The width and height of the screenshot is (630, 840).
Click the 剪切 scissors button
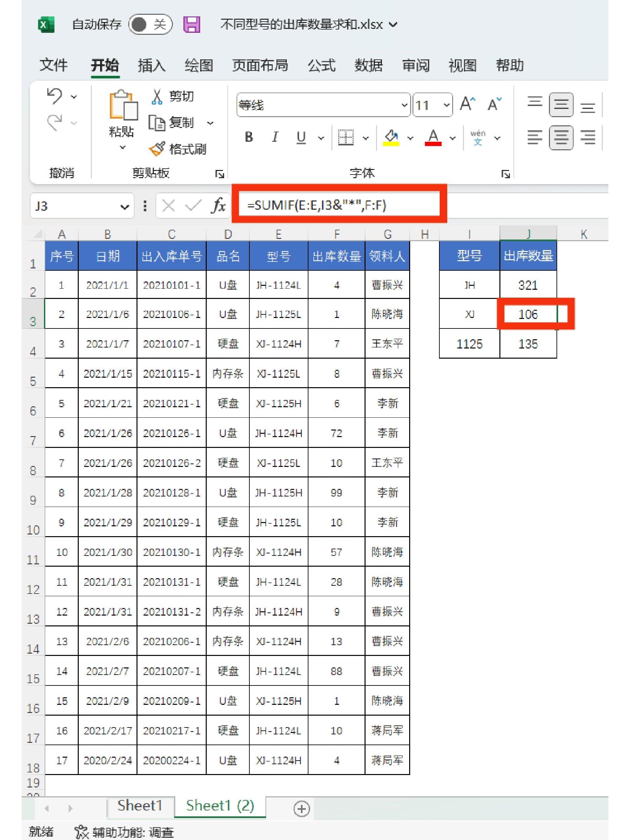point(173,96)
